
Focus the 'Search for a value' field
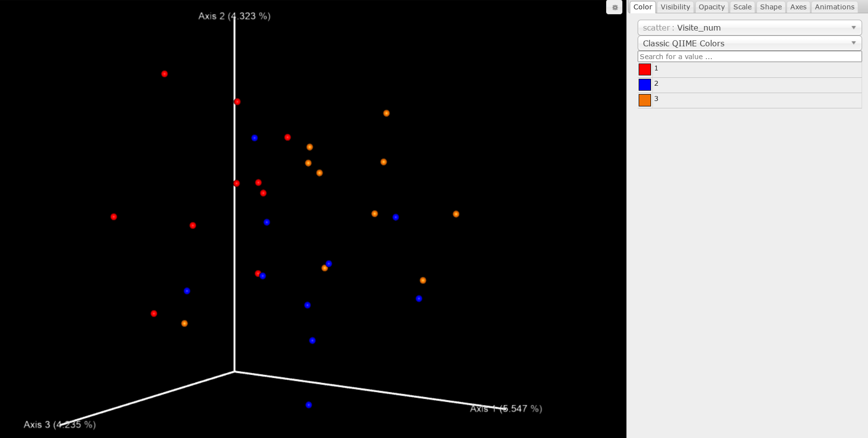tap(749, 57)
